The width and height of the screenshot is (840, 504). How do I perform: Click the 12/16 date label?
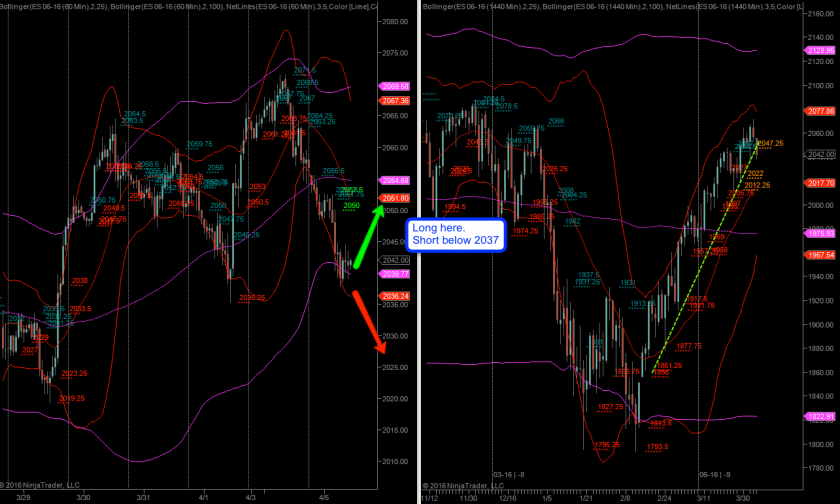(x=508, y=498)
